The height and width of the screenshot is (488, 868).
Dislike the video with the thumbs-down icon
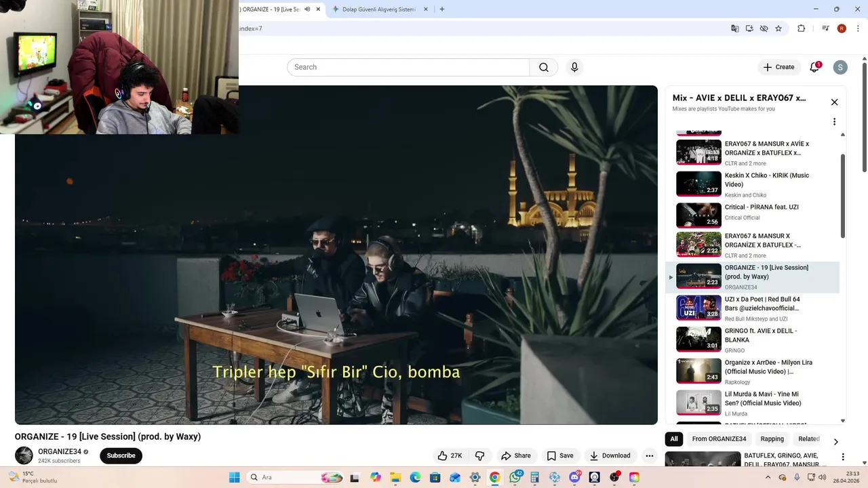click(479, 455)
